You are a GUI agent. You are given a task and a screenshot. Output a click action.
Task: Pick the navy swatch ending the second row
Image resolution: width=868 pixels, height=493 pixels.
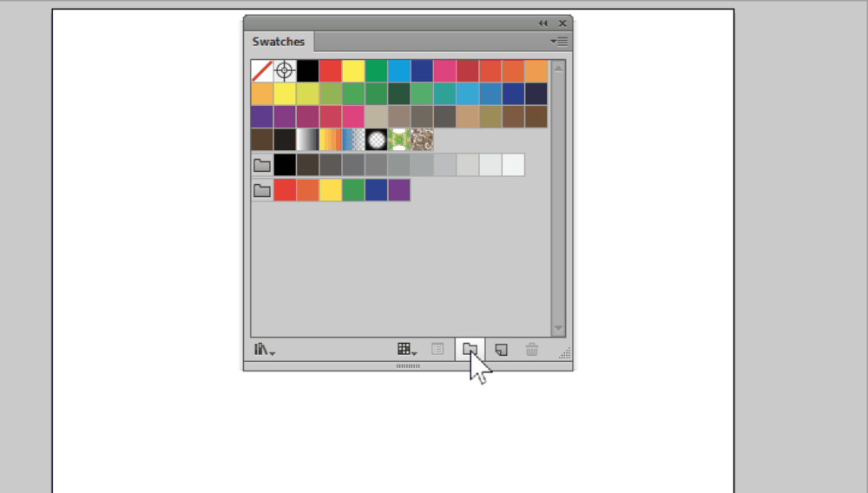coord(536,94)
